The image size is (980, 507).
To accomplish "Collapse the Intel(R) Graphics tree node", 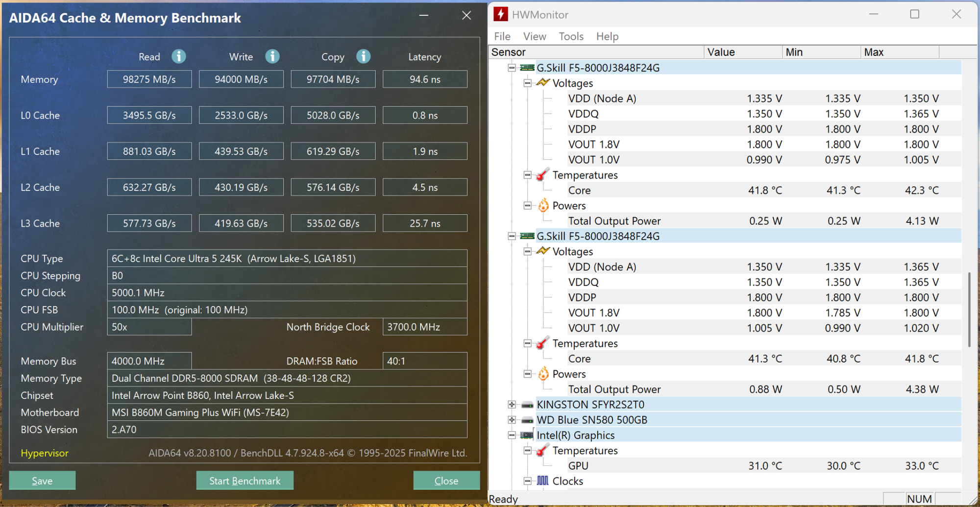I will click(512, 435).
